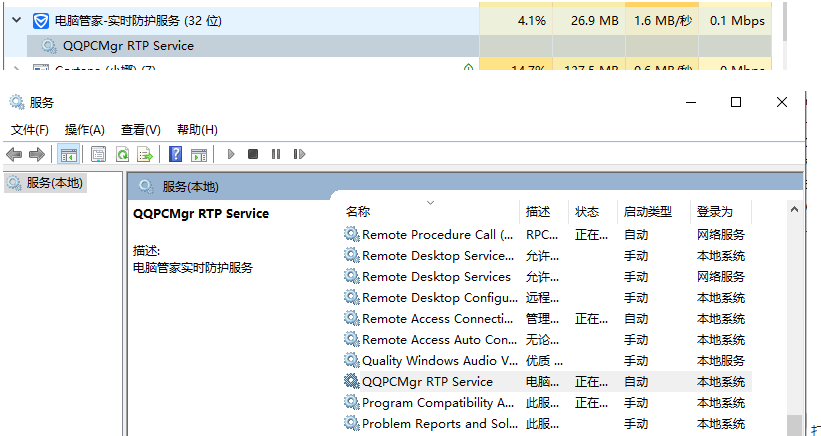Click the gear icon in the Services title bar

click(x=17, y=102)
